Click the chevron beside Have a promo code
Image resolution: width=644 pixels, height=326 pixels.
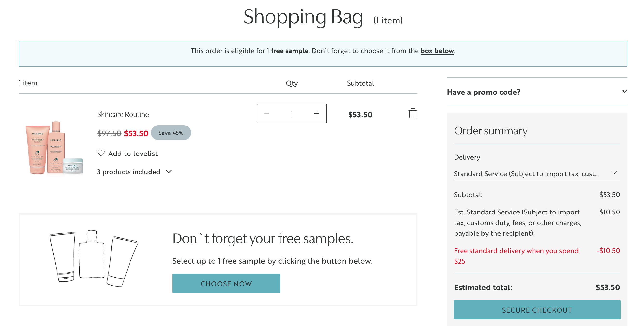click(x=624, y=92)
